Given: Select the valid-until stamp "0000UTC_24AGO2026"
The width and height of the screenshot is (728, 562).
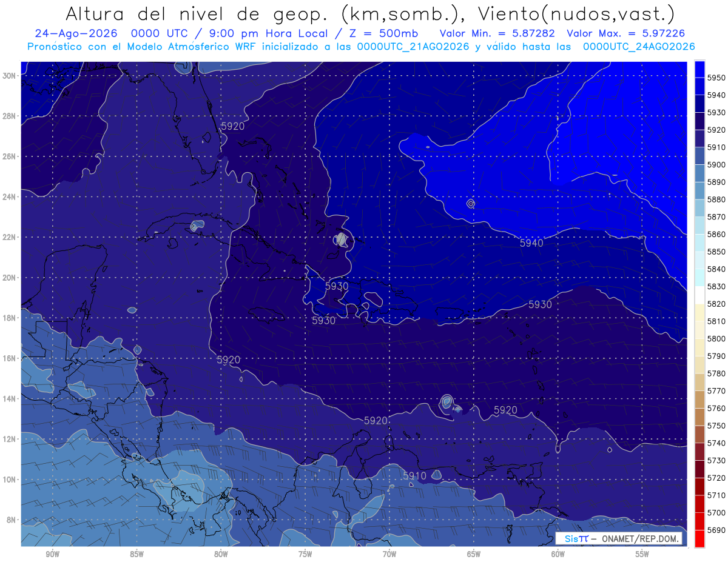Looking at the screenshot, I should pyautogui.click(x=639, y=47).
